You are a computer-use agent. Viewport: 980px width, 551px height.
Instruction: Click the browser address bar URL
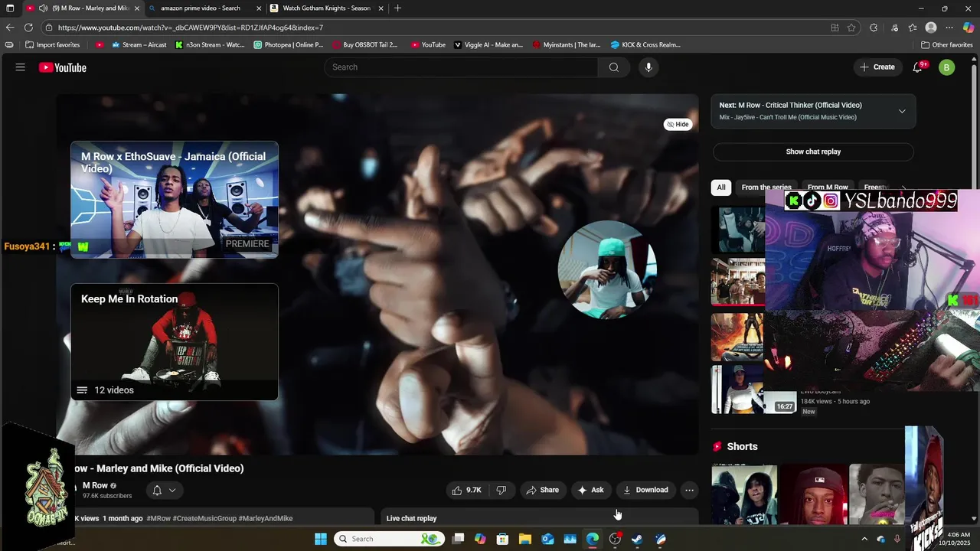pos(191,28)
